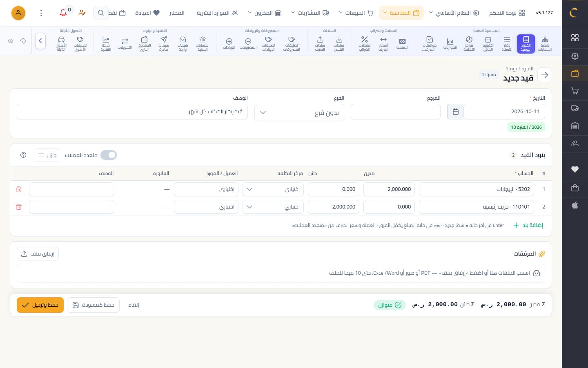The image size is (588, 368).
Task: Click إرفاق ملف (attach file) button
Action: point(38,254)
